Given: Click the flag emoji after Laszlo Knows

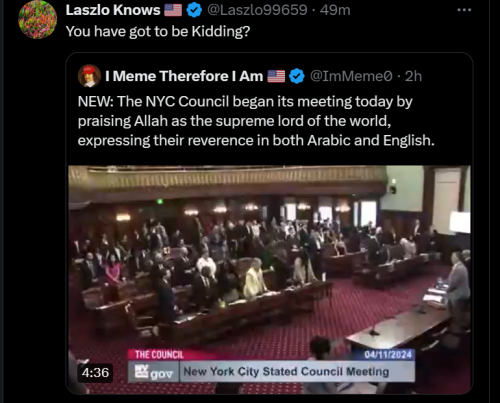Looking at the screenshot, I should (173, 10).
